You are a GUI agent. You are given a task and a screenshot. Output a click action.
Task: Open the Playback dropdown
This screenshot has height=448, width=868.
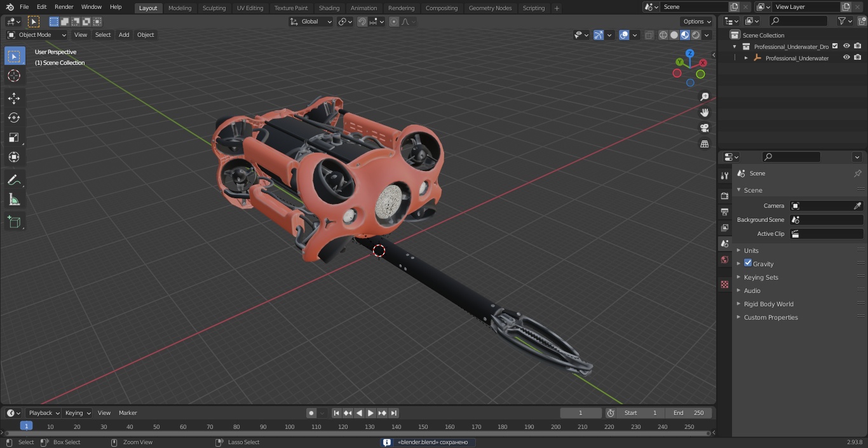click(44, 413)
